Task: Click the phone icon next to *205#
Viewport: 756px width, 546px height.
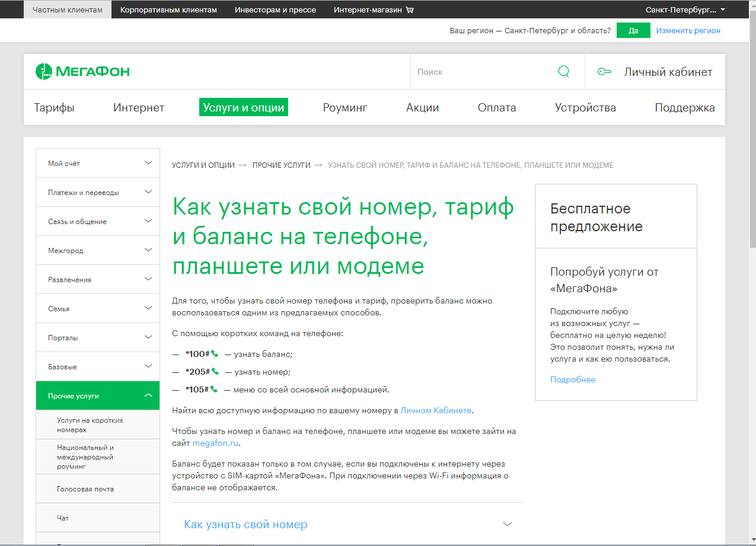Action: point(215,372)
